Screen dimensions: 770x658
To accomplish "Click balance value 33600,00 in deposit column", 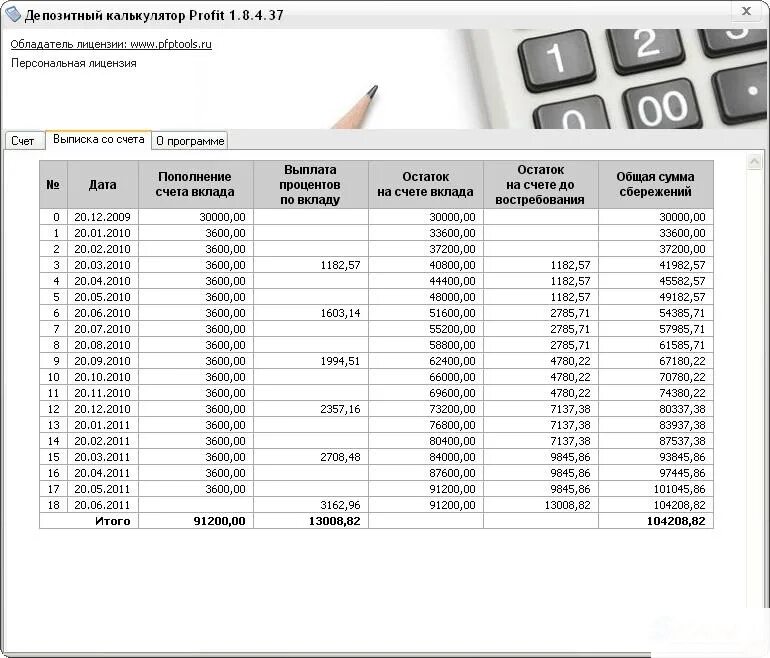I will [x=425, y=233].
